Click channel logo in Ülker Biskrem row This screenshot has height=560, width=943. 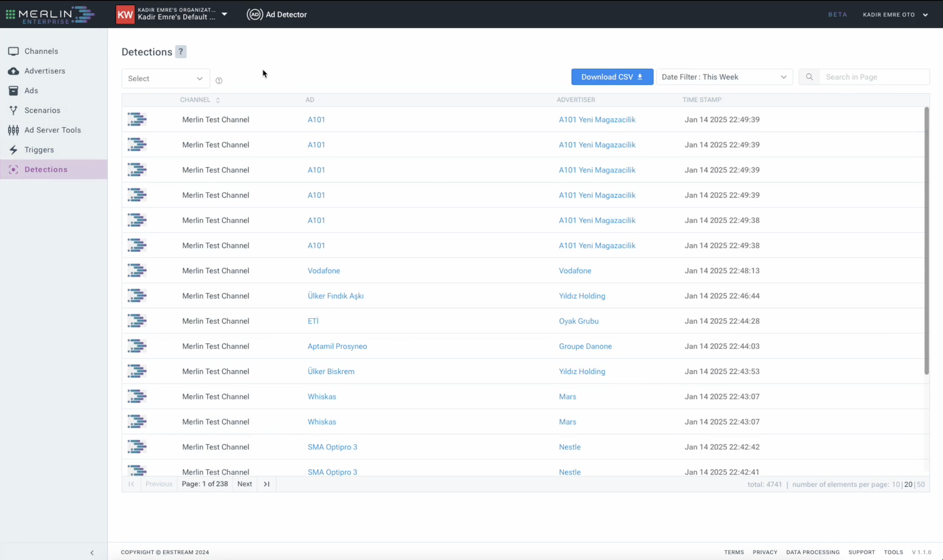click(x=137, y=371)
